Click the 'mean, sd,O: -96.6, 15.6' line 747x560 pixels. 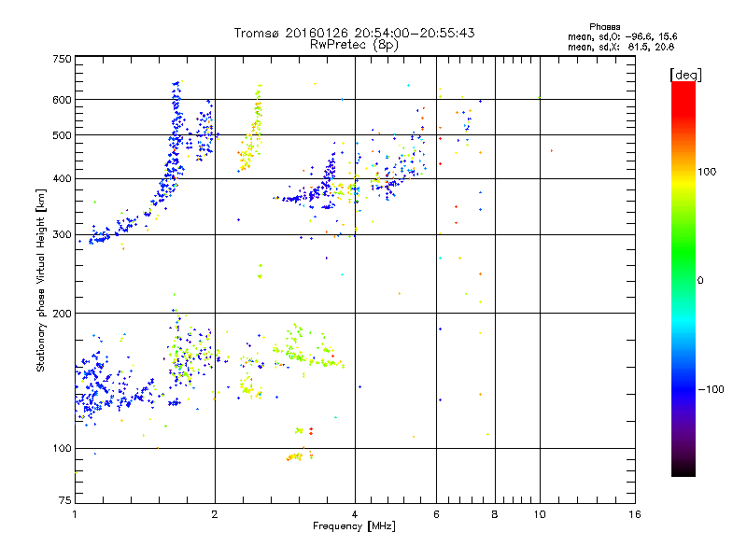(622, 36)
